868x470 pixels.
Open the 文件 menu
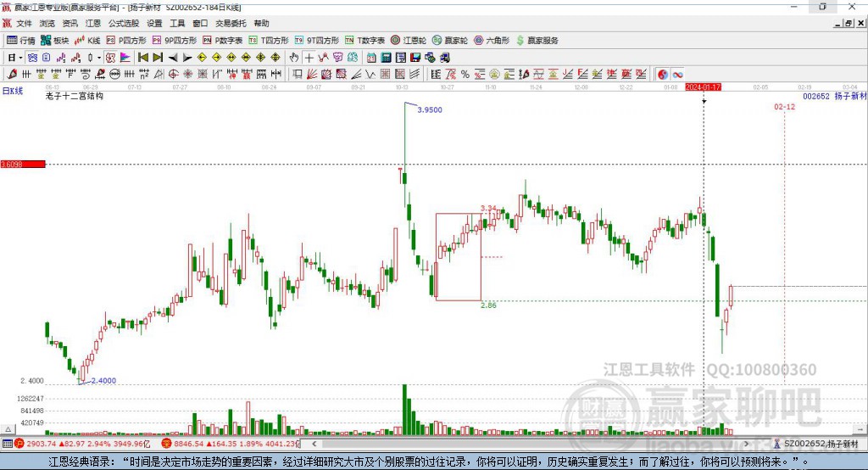pyautogui.click(x=25, y=23)
